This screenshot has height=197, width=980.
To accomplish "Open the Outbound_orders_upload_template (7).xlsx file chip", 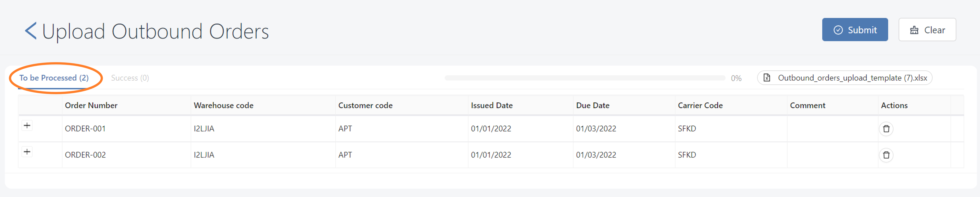I will (852, 78).
